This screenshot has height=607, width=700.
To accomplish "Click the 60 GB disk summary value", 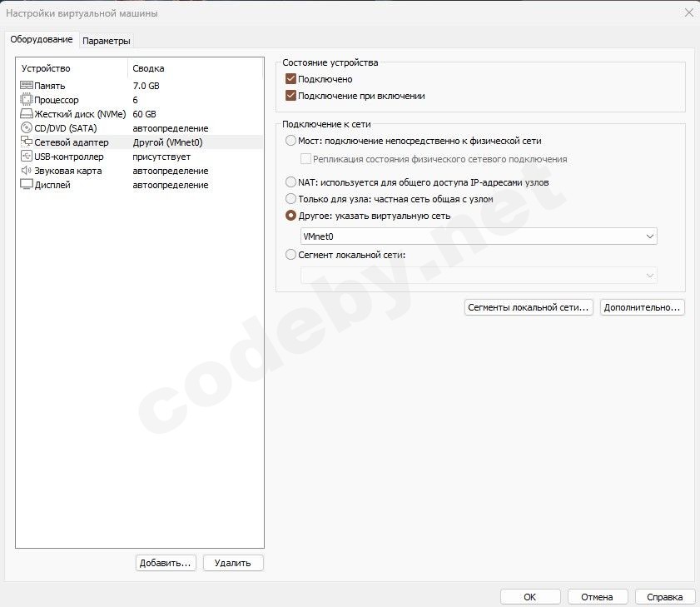I will tap(144, 114).
